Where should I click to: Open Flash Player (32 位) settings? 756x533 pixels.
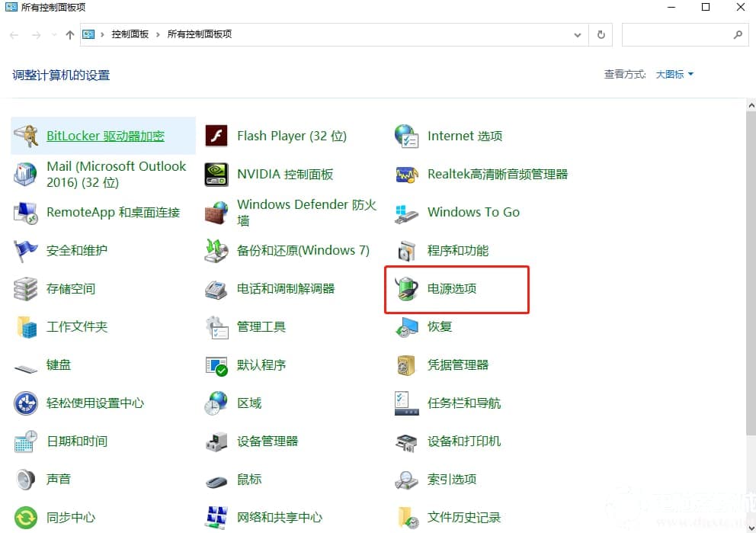[292, 136]
